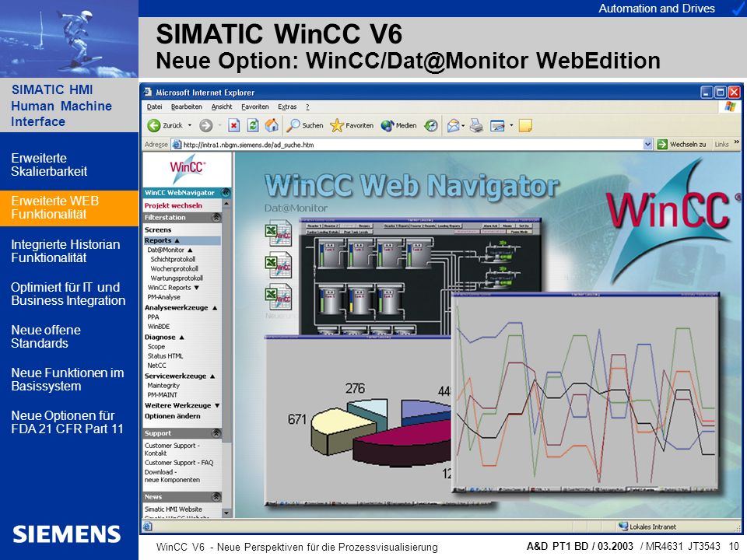Open the Bearbeiten menu
Viewport: 747px width, 560px height.
click(187, 107)
